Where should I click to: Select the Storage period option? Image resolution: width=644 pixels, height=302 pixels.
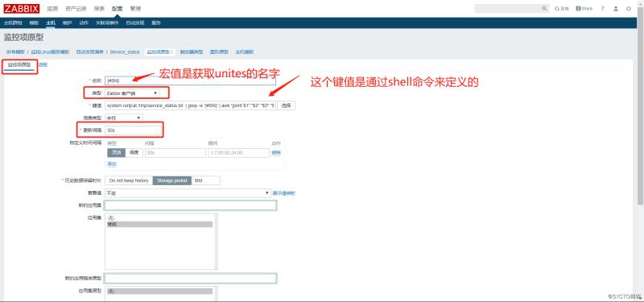172,180
